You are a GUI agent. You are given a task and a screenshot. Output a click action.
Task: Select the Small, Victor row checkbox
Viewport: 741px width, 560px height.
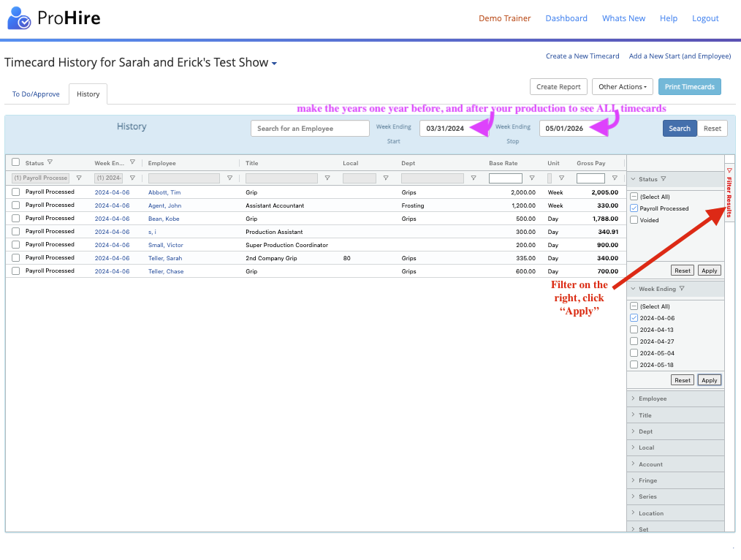(15, 245)
